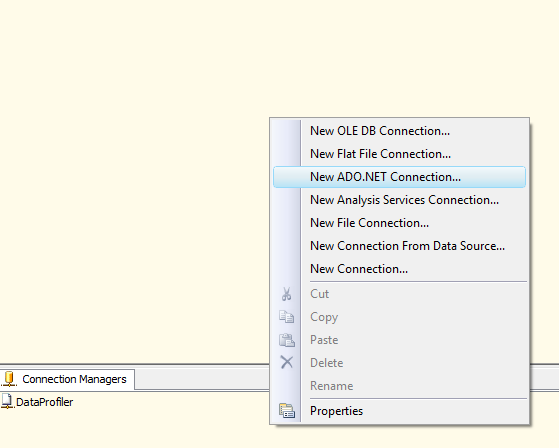Click the Delete X icon

coord(287,362)
